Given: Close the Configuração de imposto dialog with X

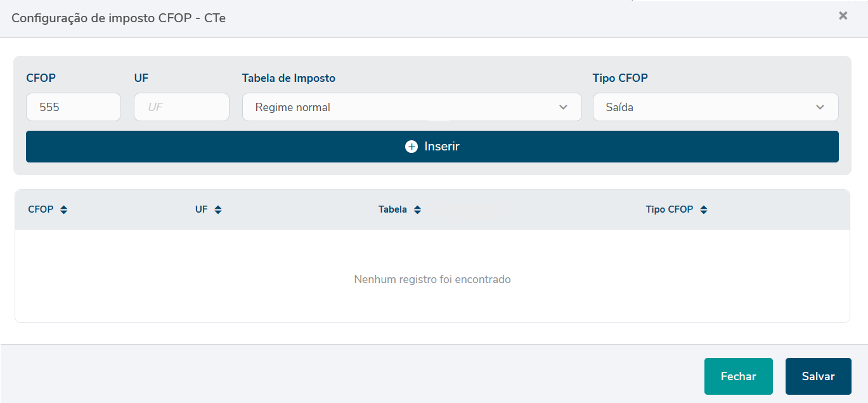Looking at the screenshot, I should pyautogui.click(x=843, y=16).
